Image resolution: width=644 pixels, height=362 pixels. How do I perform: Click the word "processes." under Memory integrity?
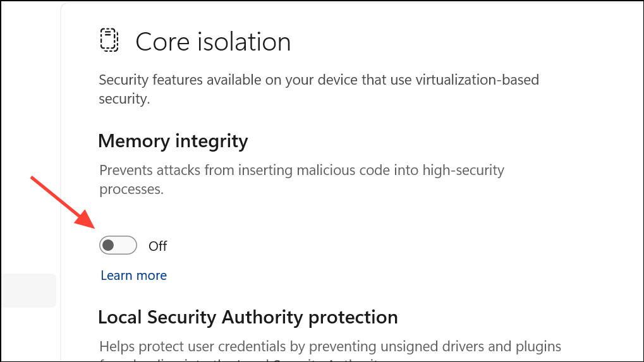131,189
